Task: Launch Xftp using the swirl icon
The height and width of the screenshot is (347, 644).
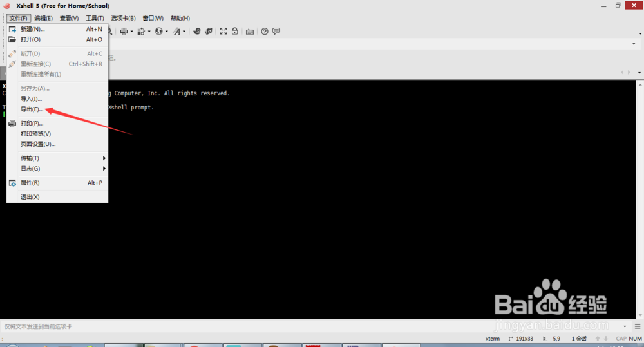Action: click(196, 31)
